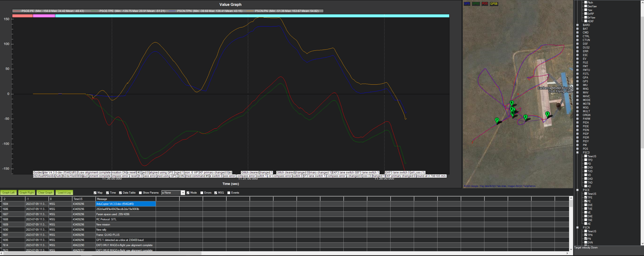
Task: Enable the Errors checkbox
Action: (x=202, y=193)
